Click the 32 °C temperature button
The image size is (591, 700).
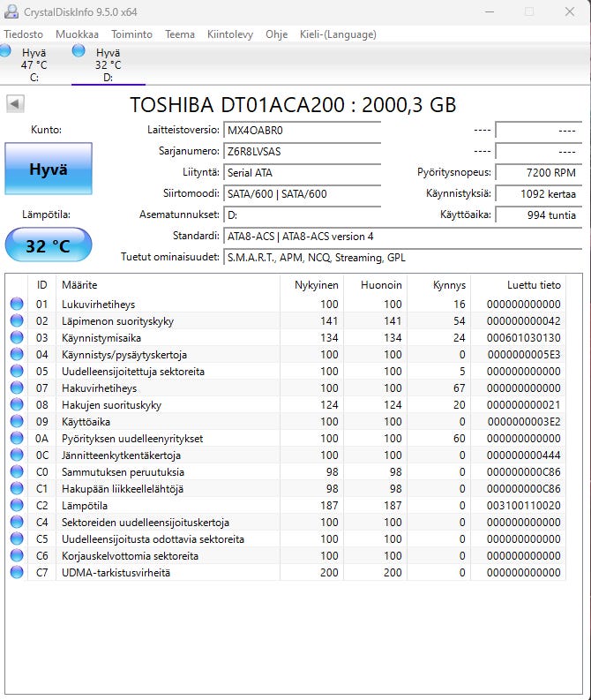pos(48,245)
